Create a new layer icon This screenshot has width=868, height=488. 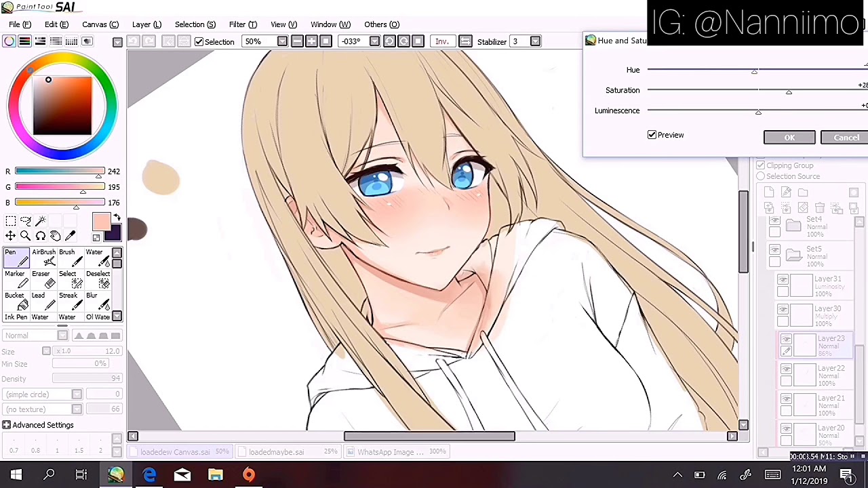click(x=768, y=192)
